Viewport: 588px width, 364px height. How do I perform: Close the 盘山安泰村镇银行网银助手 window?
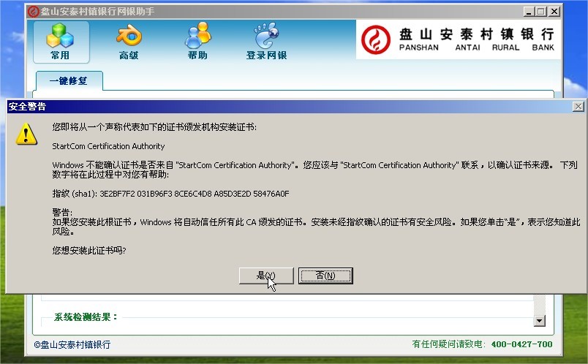point(554,12)
